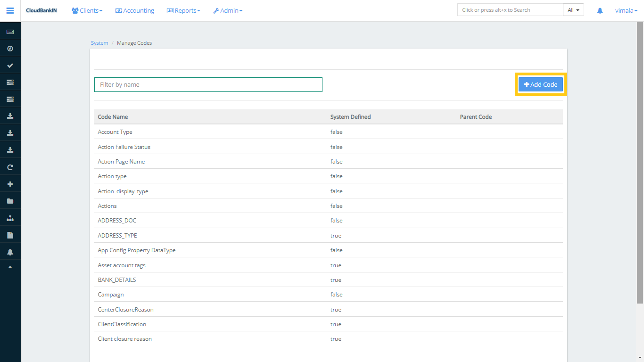Select the ADDRESS_TYPE code entry

point(117,235)
